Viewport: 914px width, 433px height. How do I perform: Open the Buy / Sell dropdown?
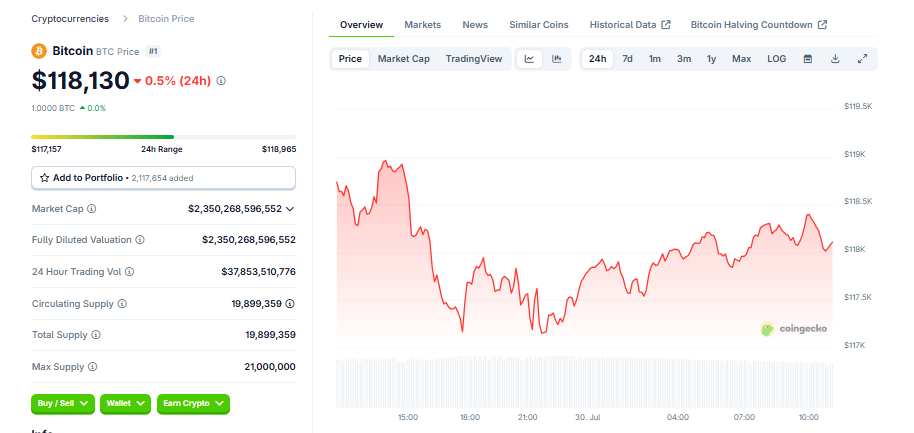tap(63, 403)
